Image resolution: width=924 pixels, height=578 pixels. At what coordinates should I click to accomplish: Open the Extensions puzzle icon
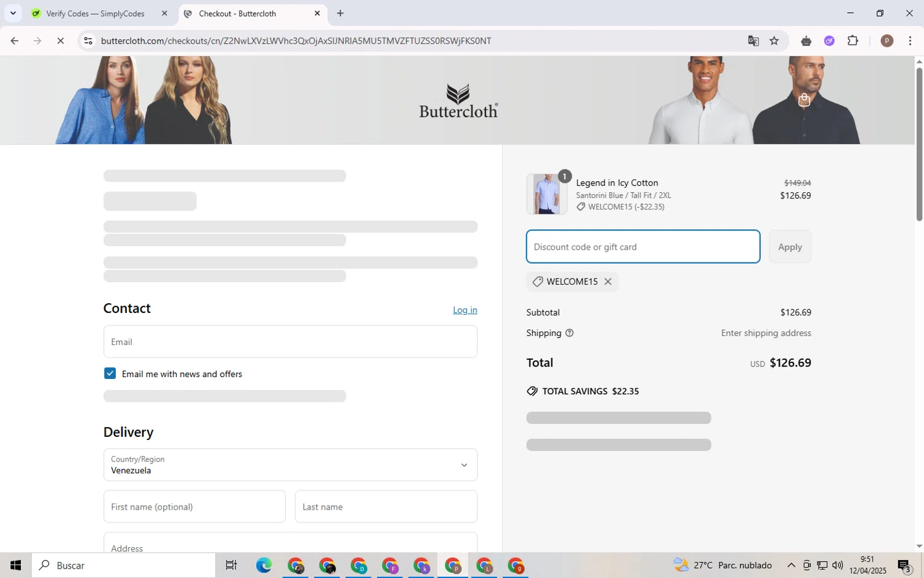[x=853, y=41]
